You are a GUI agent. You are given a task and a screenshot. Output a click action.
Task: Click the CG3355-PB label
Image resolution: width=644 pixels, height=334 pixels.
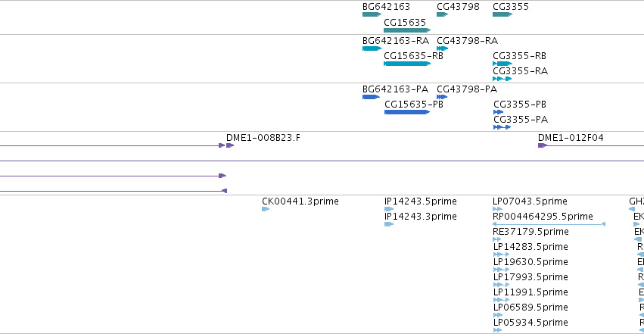pyautogui.click(x=520, y=105)
